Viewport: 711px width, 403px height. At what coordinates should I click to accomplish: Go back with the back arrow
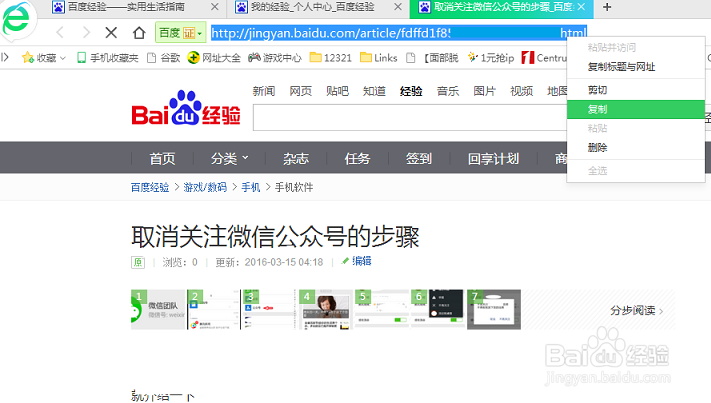pos(60,33)
